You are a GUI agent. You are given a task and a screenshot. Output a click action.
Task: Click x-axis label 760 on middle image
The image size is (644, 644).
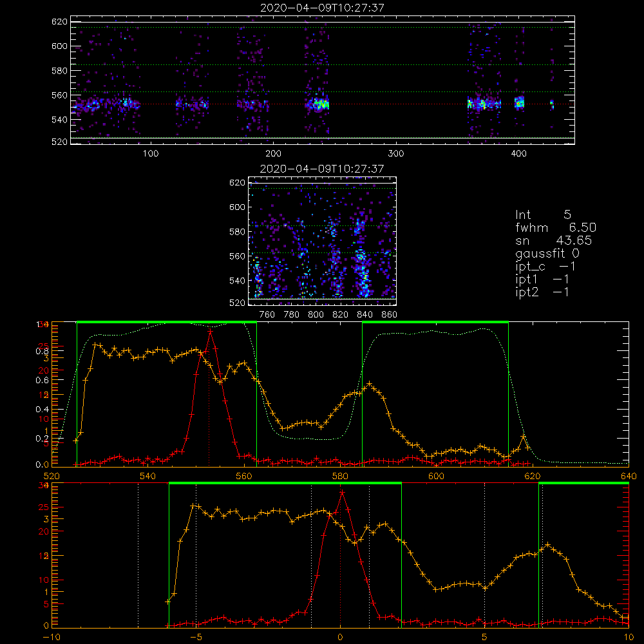pos(267,315)
